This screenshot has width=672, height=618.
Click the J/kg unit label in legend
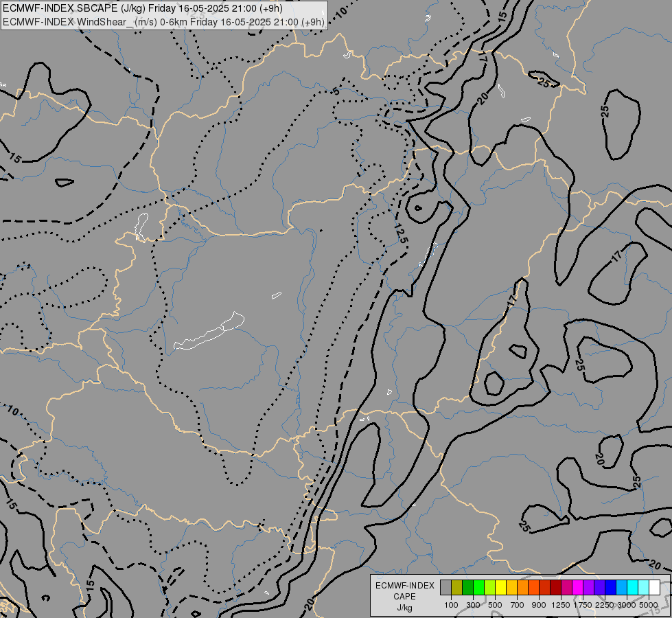(x=404, y=608)
